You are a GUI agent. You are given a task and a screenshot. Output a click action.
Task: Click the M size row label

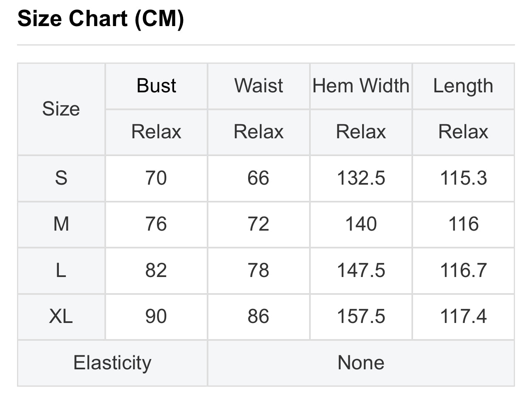point(61,224)
